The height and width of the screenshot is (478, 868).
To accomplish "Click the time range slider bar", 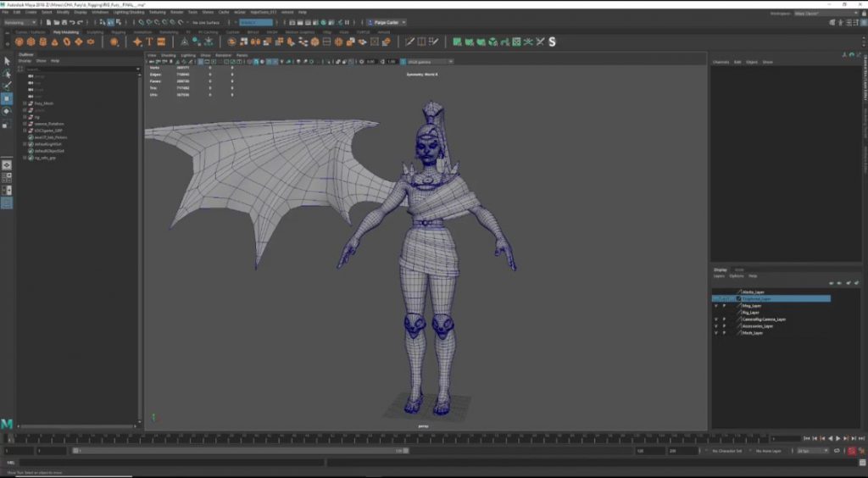I will (241, 451).
